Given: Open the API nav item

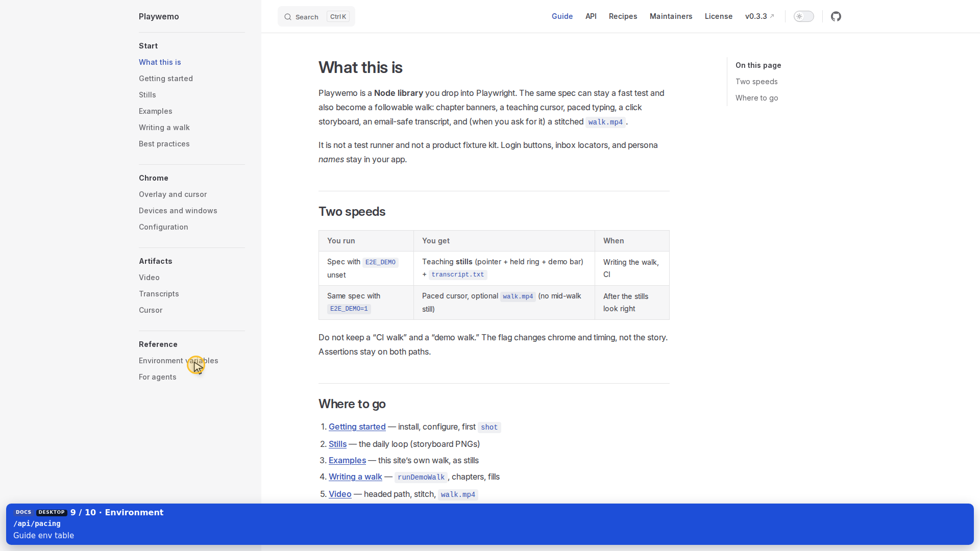Looking at the screenshot, I should coord(591,16).
